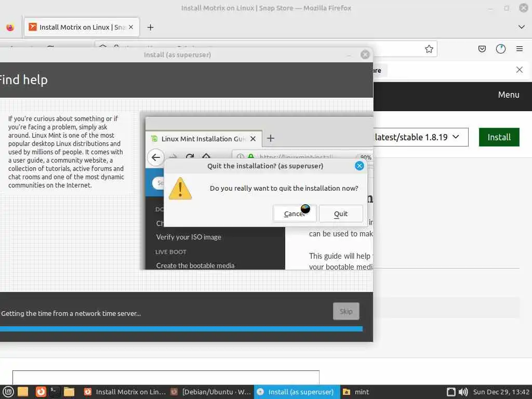Open the Menu on the Snap Store page
Screen dimensions: 532x399
[508, 95]
